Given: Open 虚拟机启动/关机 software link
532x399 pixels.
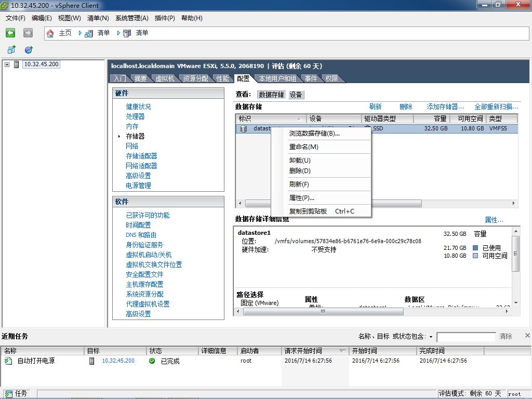Looking at the screenshot, I should (x=149, y=255).
